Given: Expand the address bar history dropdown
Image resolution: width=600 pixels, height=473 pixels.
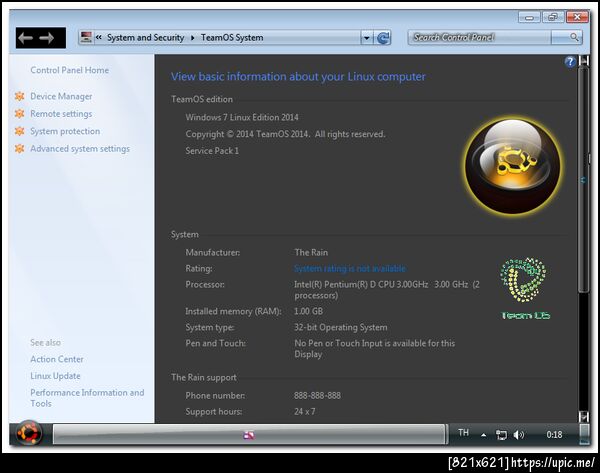Looking at the screenshot, I should point(367,38).
